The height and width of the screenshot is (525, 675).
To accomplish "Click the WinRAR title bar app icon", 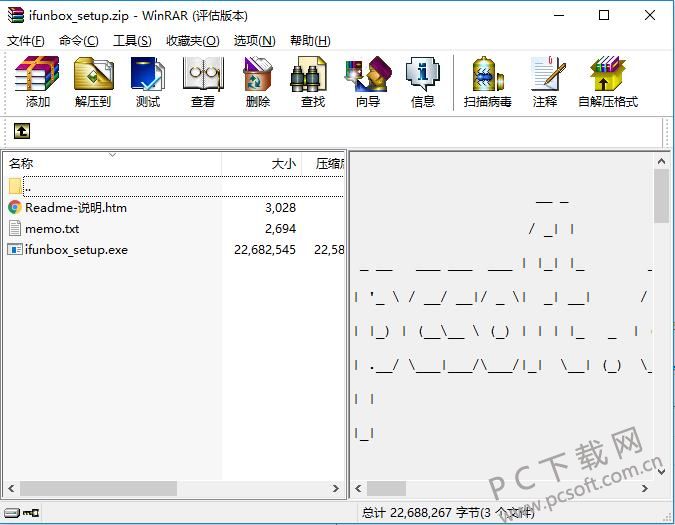I will (15, 15).
